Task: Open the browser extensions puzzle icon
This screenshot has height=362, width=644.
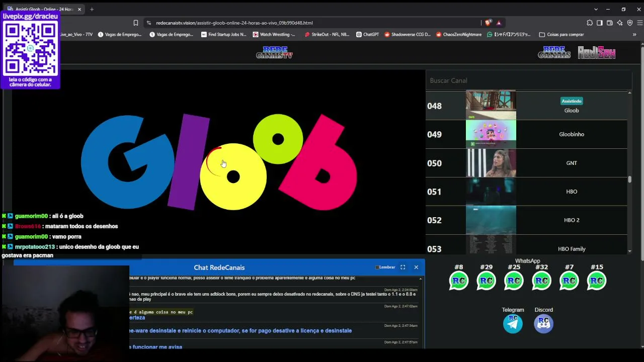Action: (590, 23)
